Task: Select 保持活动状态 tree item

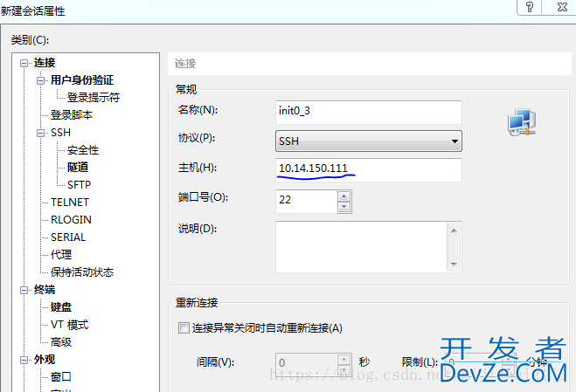Action: pos(82,272)
